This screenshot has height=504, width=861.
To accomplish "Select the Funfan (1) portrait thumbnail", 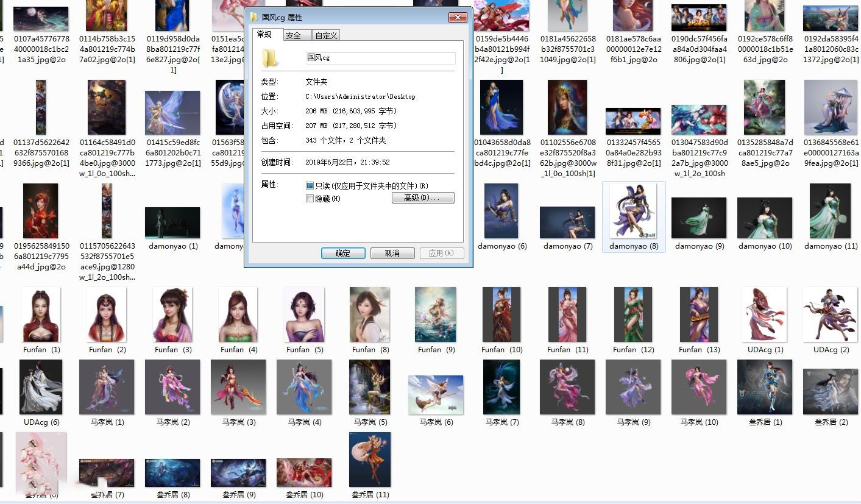I will (41, 314).
